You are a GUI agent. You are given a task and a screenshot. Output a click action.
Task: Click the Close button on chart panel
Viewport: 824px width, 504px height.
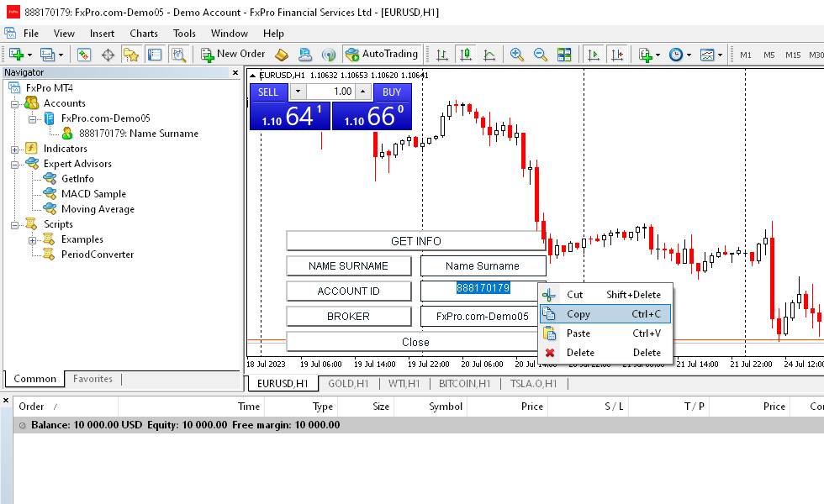tap(415, 342)
